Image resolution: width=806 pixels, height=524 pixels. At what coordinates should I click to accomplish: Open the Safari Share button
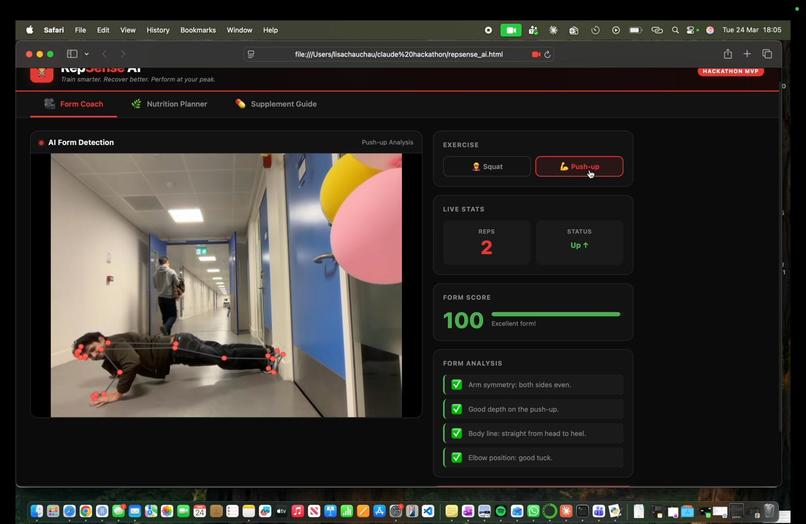point(728,54)
